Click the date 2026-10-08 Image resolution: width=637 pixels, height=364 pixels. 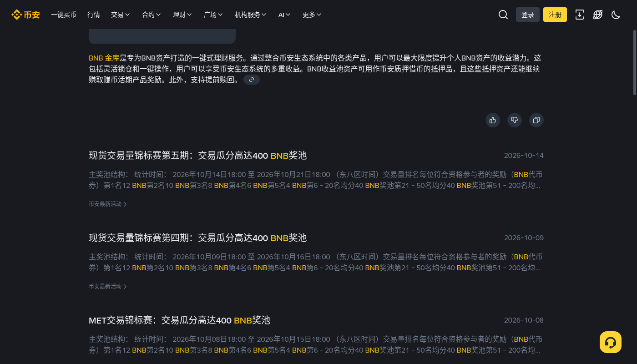[x=524, y=320]
